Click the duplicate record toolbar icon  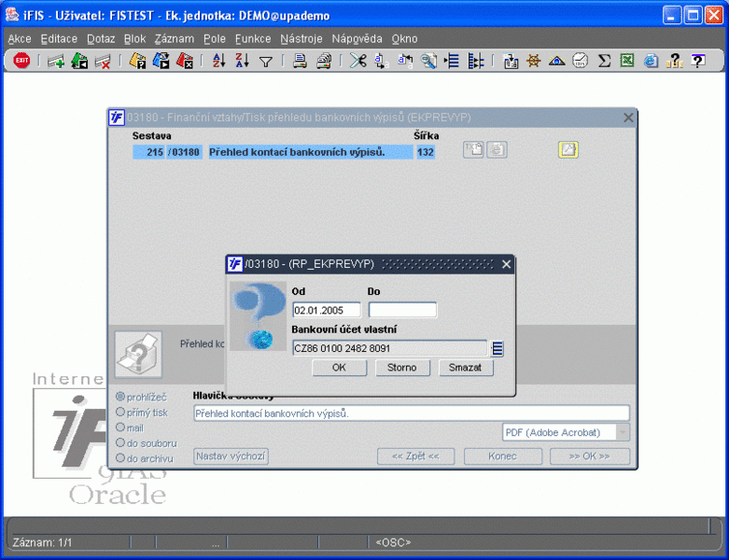(79, 61)
